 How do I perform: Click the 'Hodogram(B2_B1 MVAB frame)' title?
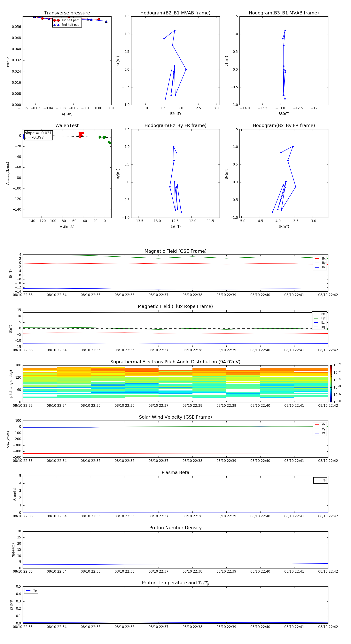click(x=175, y=13)
